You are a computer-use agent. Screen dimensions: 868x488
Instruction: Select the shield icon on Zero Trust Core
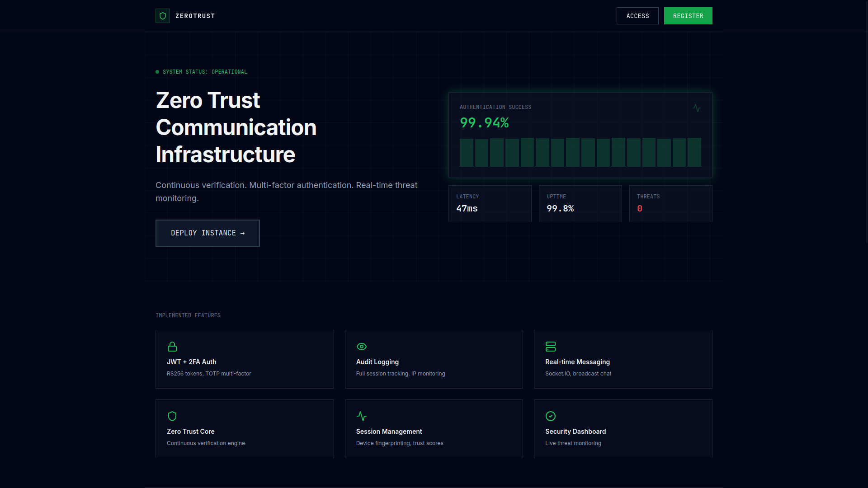[x=172, y=416]
